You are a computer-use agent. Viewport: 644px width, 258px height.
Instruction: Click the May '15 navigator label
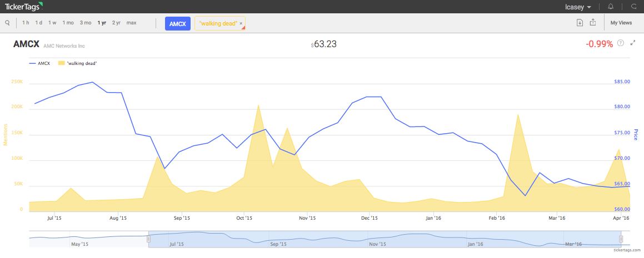(x=79, y=244)
